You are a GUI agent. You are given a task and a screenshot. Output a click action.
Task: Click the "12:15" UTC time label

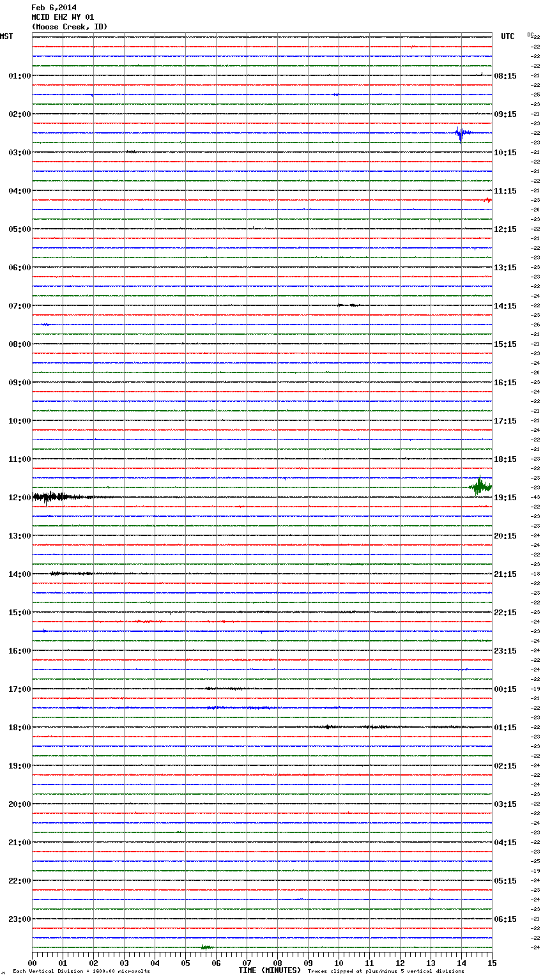click(x=505, y=229)
